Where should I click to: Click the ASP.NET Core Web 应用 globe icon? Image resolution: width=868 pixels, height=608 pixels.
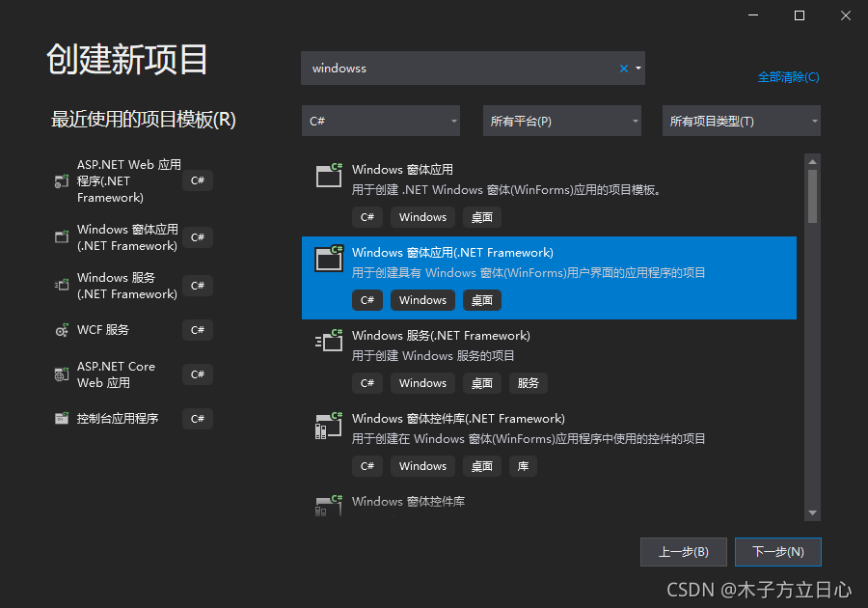click(x=62, y=374)
